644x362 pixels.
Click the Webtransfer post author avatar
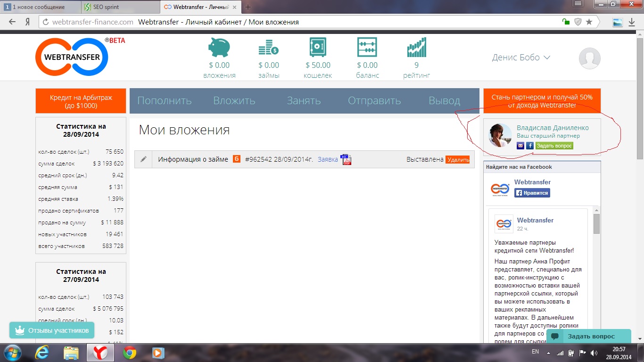pyautogui.click(x=504, y=223)
